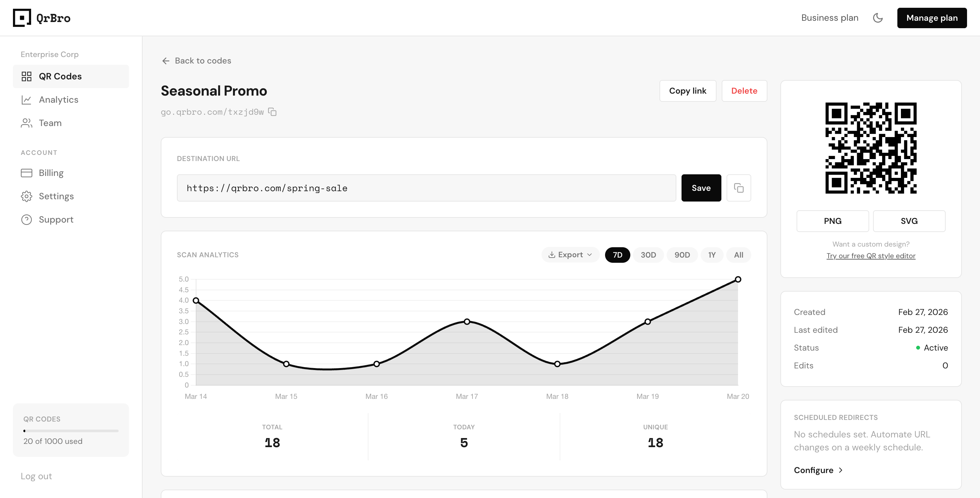Click the 20 of 1000 used text
This screenshot has width=980, height=498.
click(x=52, y=441)
